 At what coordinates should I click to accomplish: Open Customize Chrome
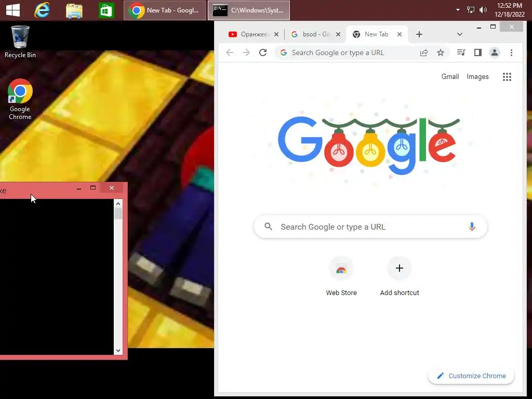[x=471, y=376]
